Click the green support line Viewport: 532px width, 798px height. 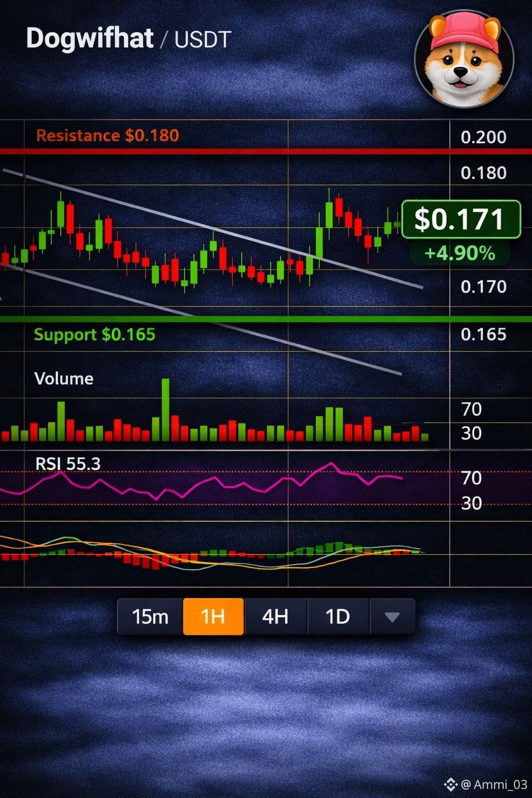click(266, 319)
